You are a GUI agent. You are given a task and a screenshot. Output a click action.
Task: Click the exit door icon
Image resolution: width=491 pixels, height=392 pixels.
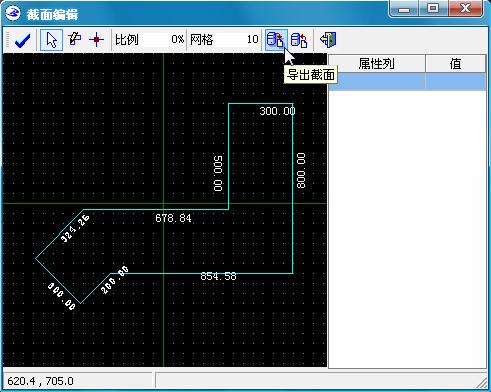pos(328,40)
